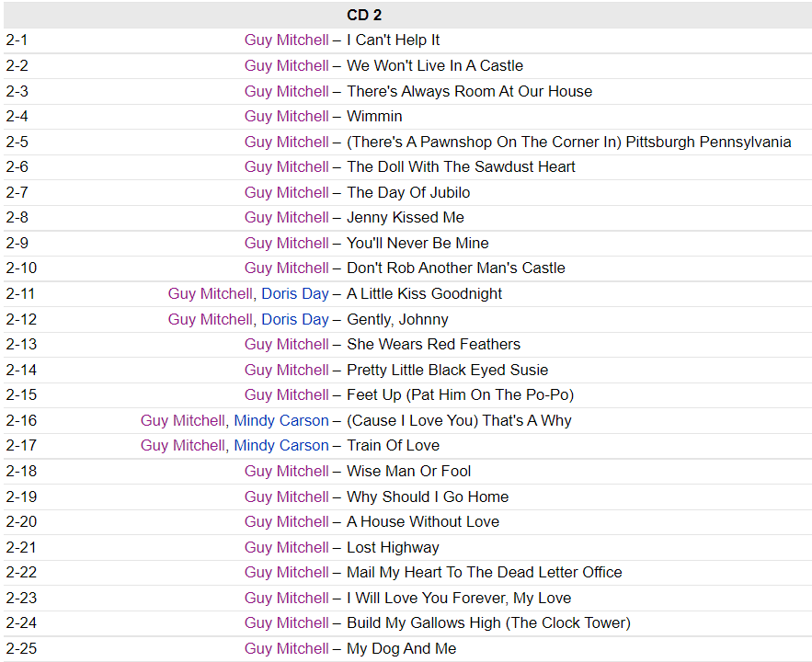The width and height of the screenshot is (812, 662).
Task: Select title Don't Rob Another Man's Castle
Action: point(456,268)
